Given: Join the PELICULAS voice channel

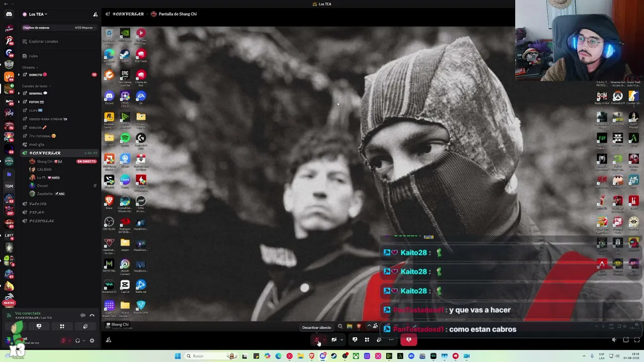Looking at the screenshot, I should (x=59, y=221).
